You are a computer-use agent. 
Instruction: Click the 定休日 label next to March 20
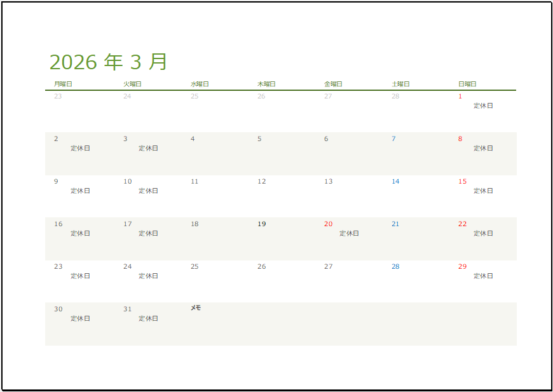tap(349, 233)
